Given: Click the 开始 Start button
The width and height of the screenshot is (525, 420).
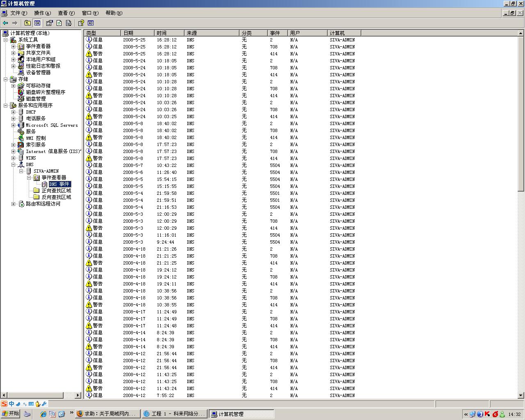Looking at the screenshot, I should tap(10, 413).
